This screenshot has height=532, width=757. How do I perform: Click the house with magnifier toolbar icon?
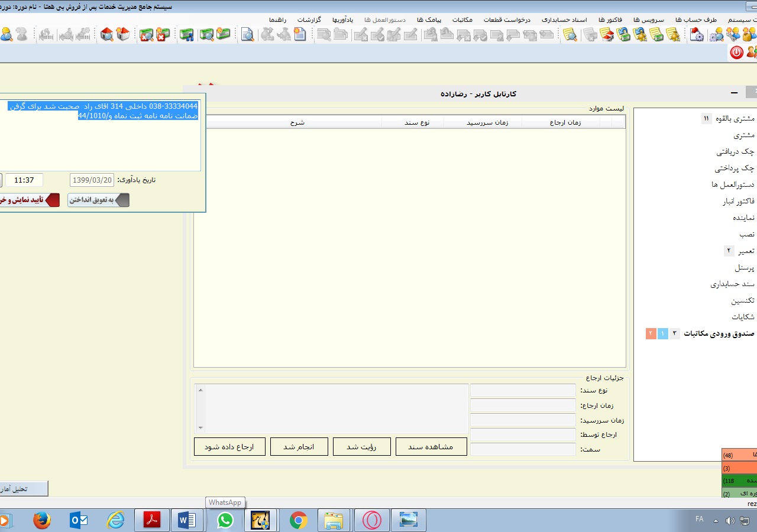coord(107,34)
